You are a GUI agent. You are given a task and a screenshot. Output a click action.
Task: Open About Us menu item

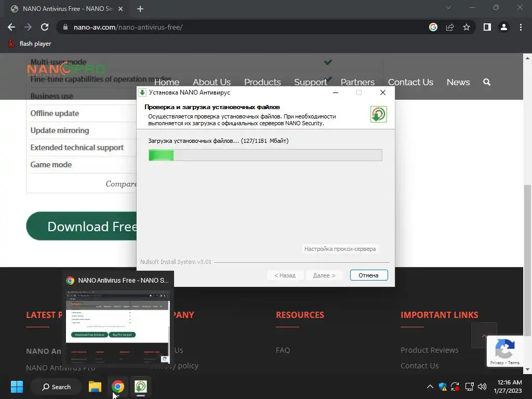pyautogui.click(x=212, y=82)
